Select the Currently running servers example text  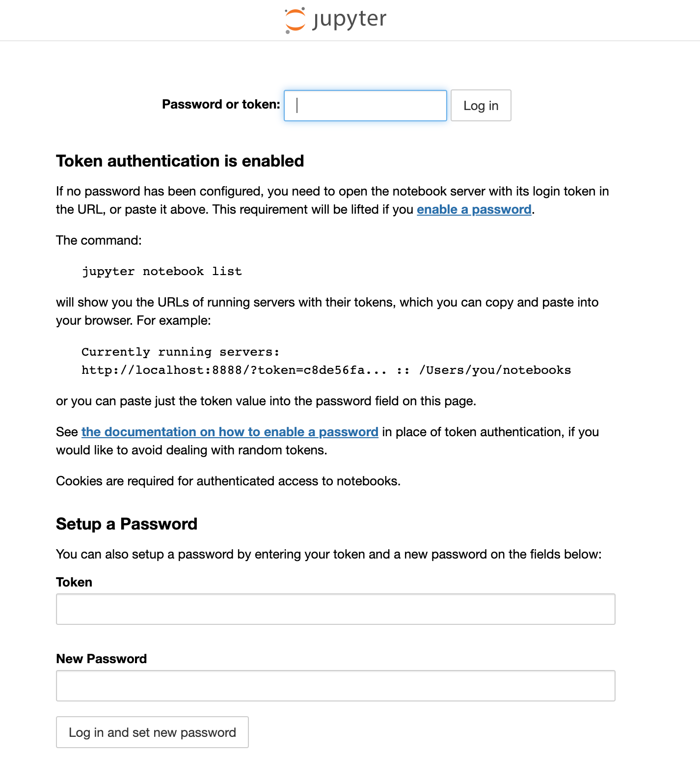point(180,352)
